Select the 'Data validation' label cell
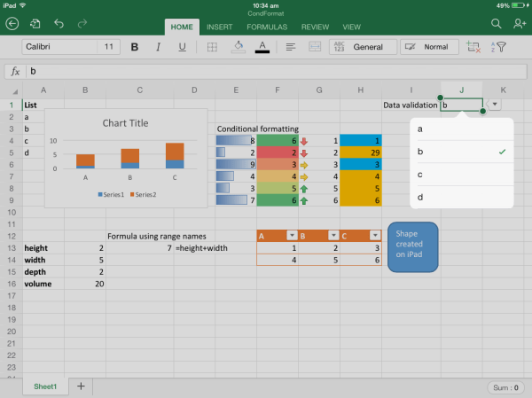Image resolution: width=532 pixels, height=398 pixels. tap(411, 105)
